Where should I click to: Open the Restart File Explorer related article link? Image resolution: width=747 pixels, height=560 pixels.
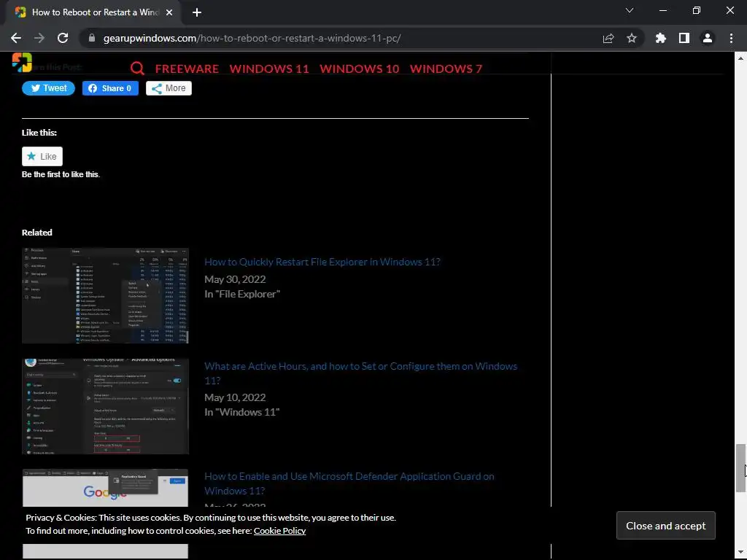(x=322, y=262)
